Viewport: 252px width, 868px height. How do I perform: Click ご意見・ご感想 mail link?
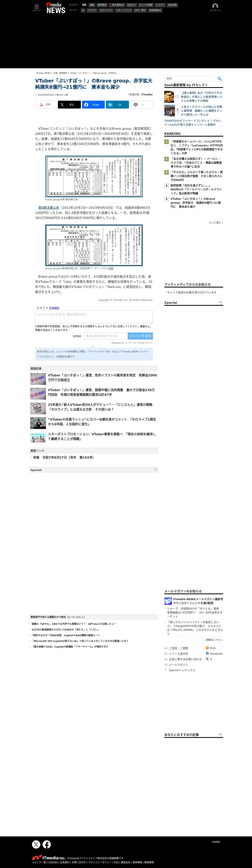(x=178, y=648)
